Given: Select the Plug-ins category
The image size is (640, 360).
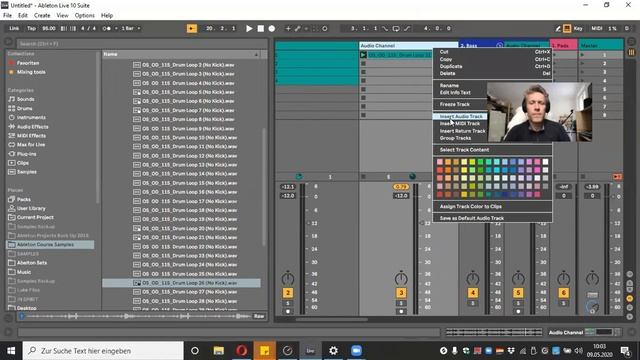Looking at the screenshot, I should click(27, 154).
